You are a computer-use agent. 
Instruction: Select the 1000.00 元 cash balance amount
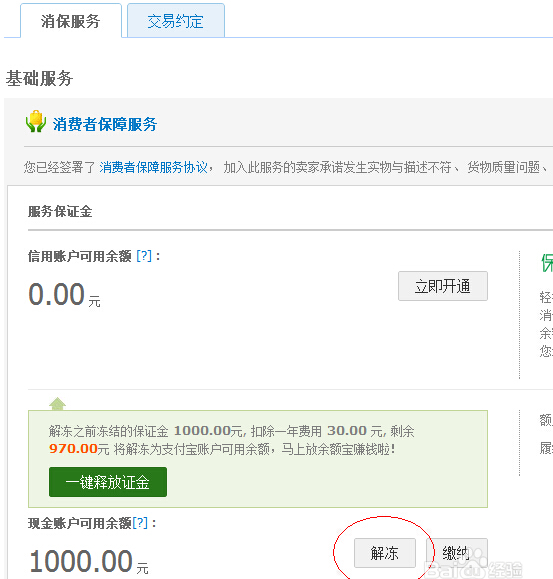tap(89, 562)
